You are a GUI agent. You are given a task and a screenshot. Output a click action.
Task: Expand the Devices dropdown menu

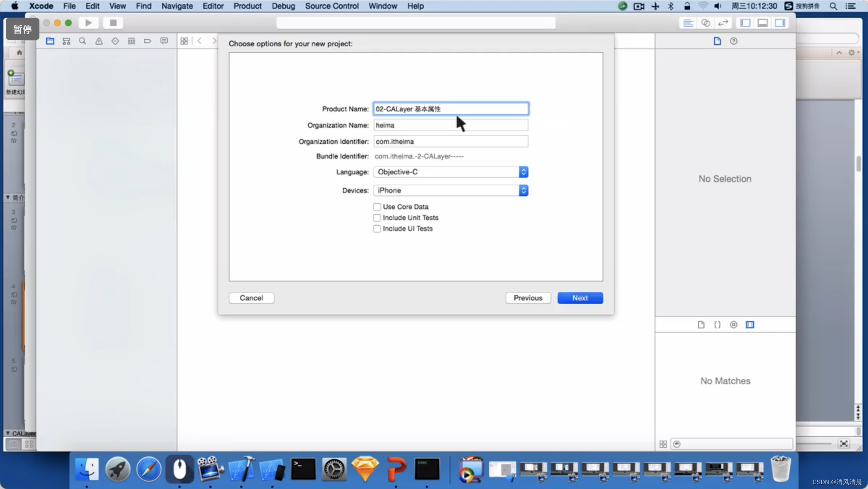click(523, 190)
